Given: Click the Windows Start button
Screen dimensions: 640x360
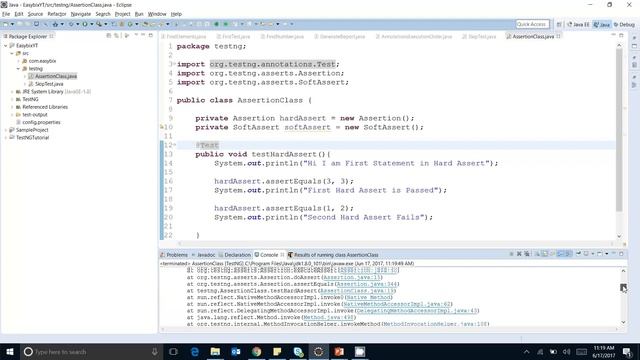Looking at the screenshot, I should tap(9, 351).
